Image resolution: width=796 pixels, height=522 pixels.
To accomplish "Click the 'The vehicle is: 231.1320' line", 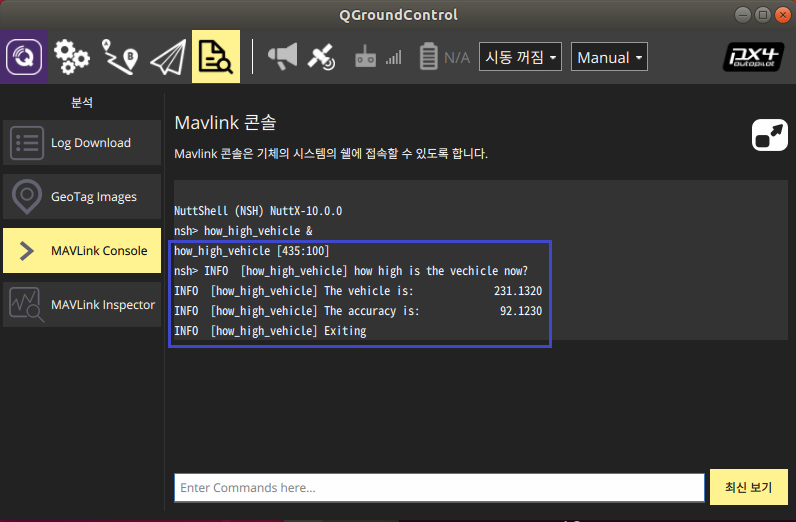I will [x=358, y=291].
